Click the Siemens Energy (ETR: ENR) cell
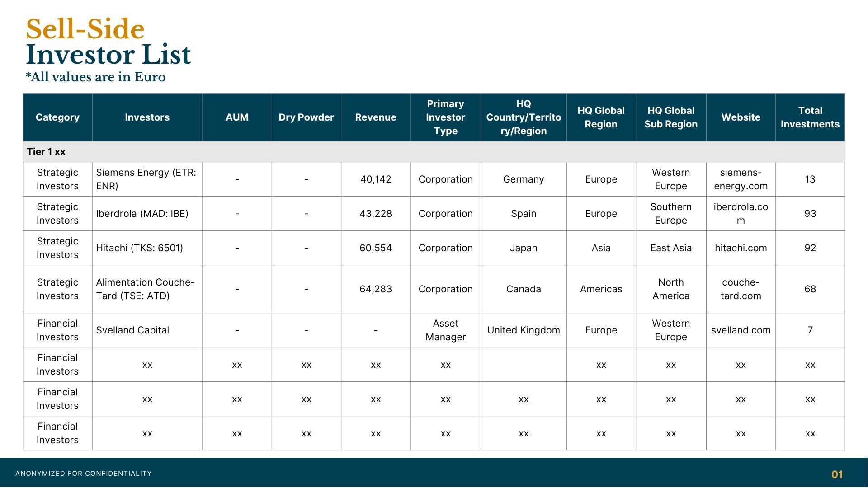868x488 pixels. pyautogui.click(x=147, y=179)
